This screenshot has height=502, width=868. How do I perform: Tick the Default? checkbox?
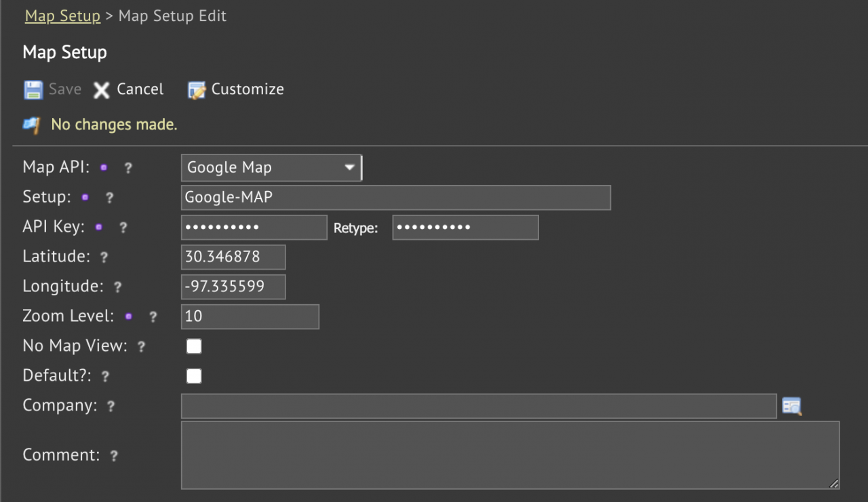pyautogui.click(x=194, y=376)
